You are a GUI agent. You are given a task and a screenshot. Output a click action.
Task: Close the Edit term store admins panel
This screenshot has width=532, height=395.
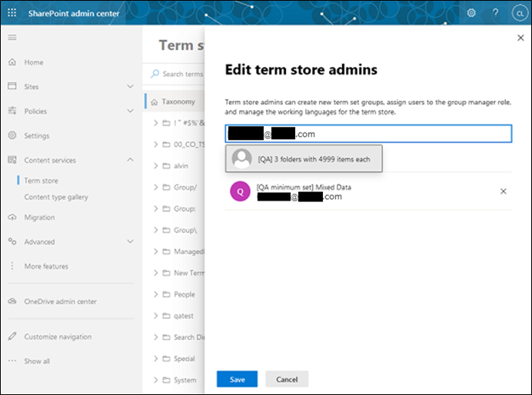(x=520, y=38)
